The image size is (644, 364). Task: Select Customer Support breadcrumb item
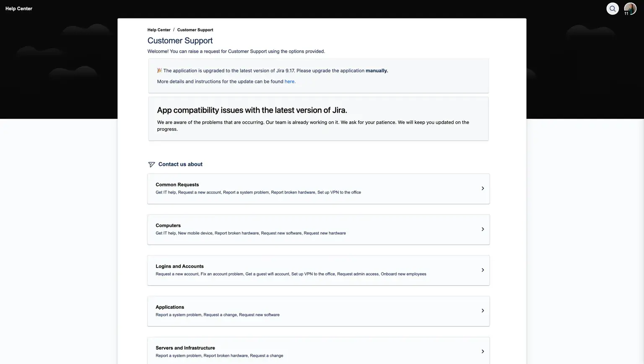coord(195,30)
